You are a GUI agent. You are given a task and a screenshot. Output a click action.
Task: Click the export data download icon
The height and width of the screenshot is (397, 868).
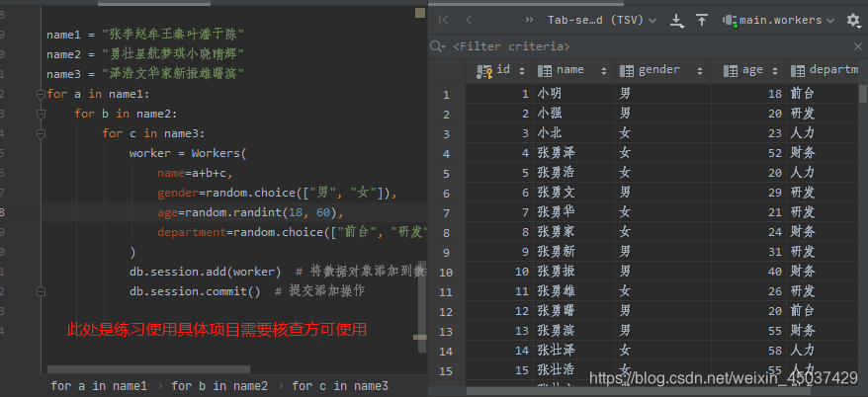point(676,21)
